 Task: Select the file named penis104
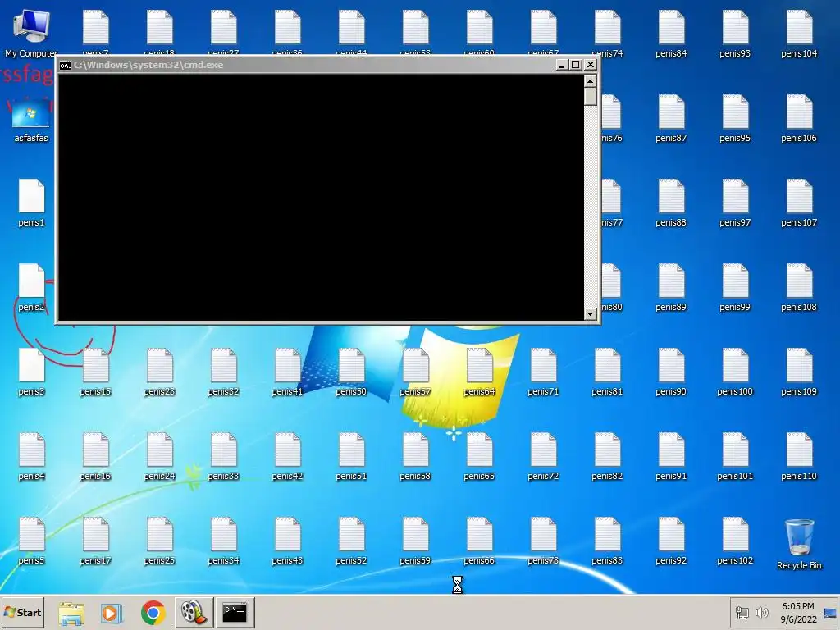tap(799, 34)
